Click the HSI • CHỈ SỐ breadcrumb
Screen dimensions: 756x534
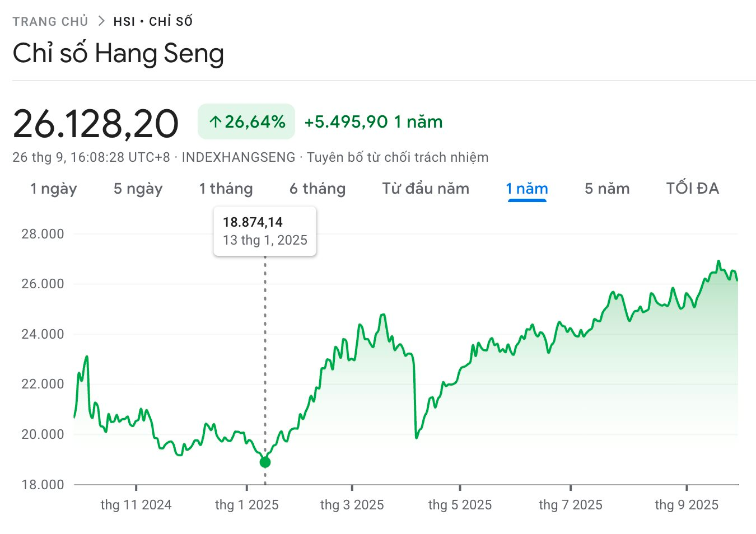(x=153, y=21)
